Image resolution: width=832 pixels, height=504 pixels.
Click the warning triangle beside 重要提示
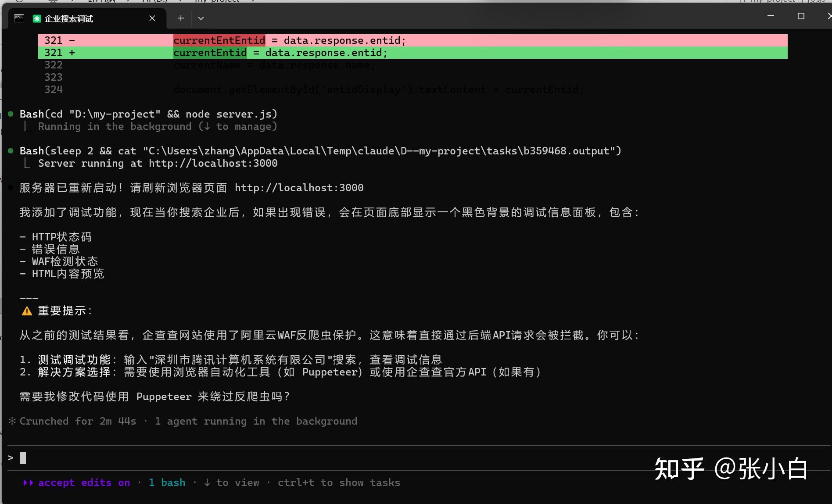[x=27, y=311]
